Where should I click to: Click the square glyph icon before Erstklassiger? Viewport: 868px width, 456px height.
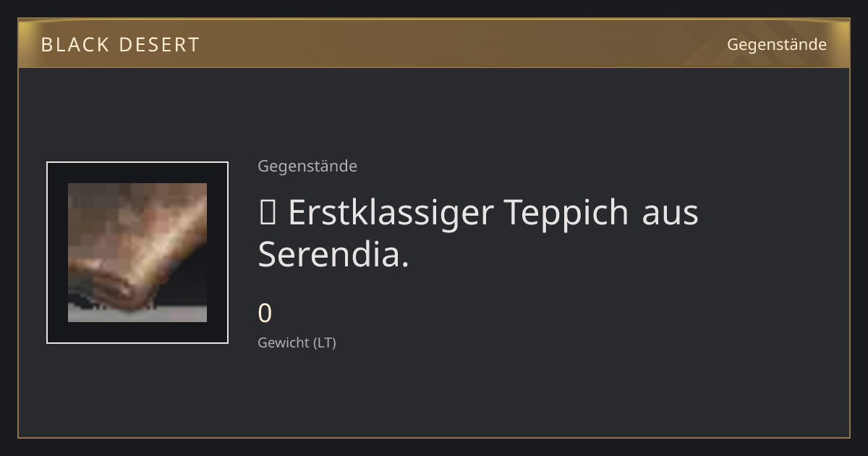[x=265, y=213]
